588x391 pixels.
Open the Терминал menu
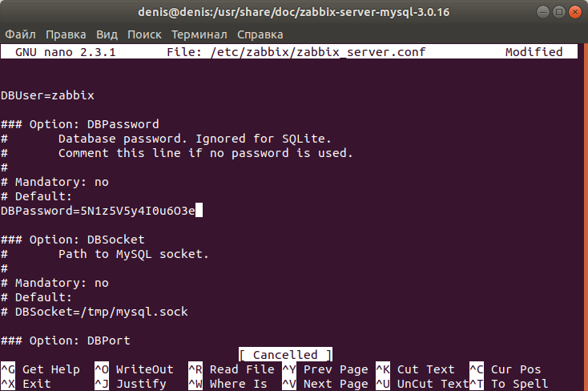click(199, 34)
